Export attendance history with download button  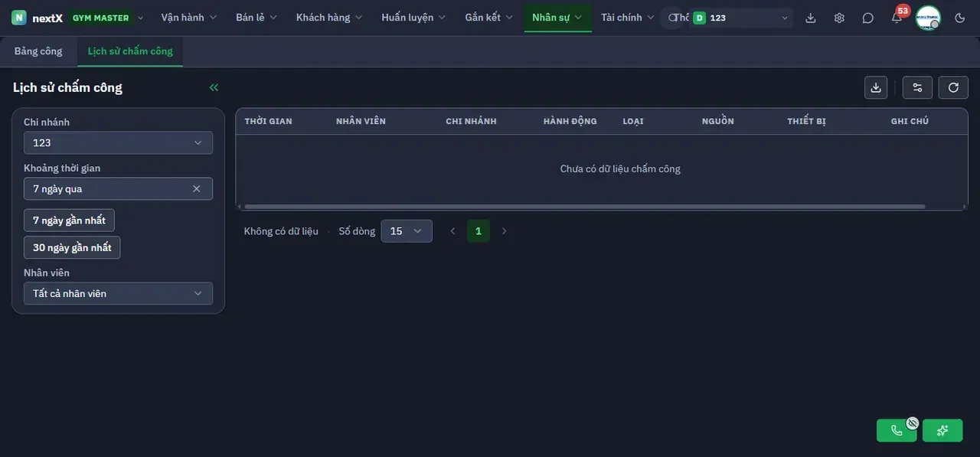pos(876,87)
